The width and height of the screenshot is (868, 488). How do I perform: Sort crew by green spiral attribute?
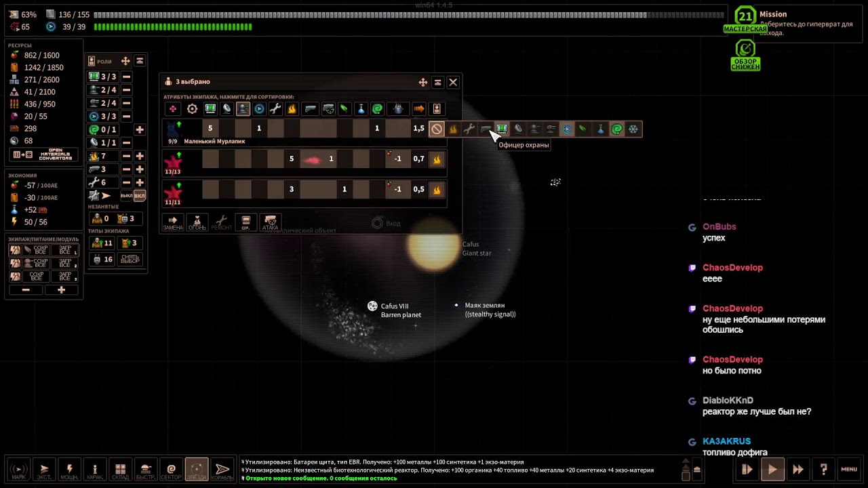378,108
